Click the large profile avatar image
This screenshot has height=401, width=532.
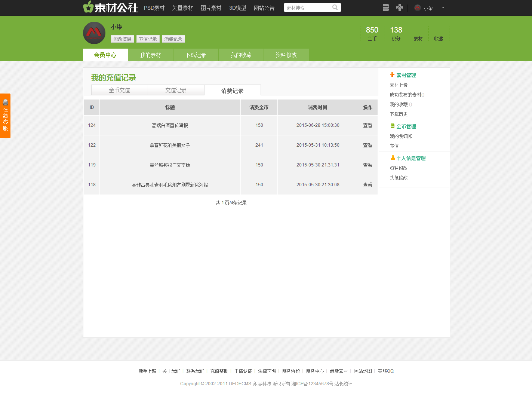click(x=94, y=33)
